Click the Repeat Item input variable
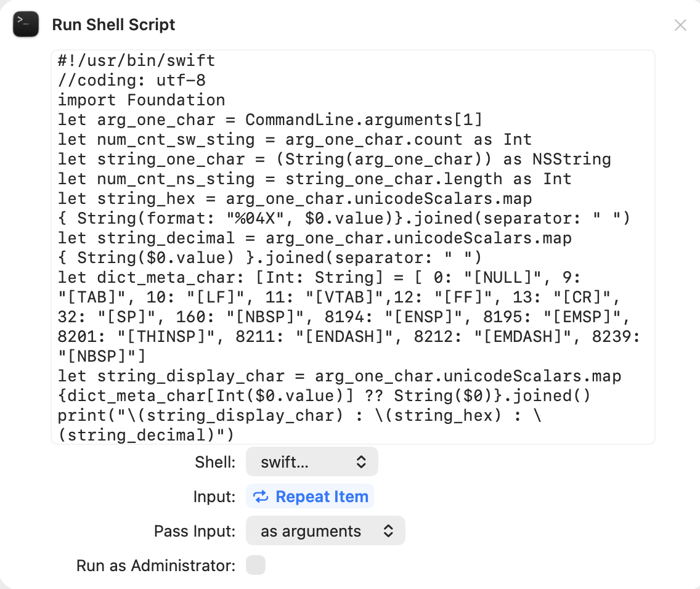 [x=311, y=497]
